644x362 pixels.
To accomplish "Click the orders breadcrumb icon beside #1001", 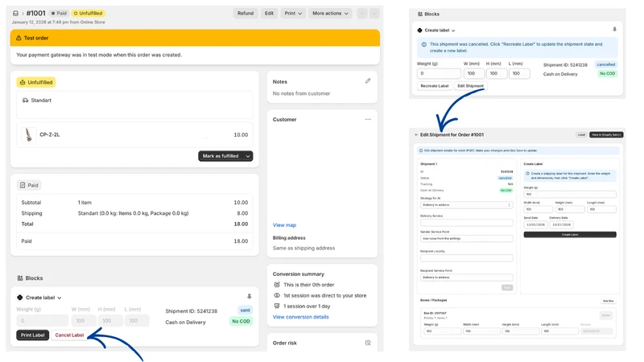I will tap(15, 13).
